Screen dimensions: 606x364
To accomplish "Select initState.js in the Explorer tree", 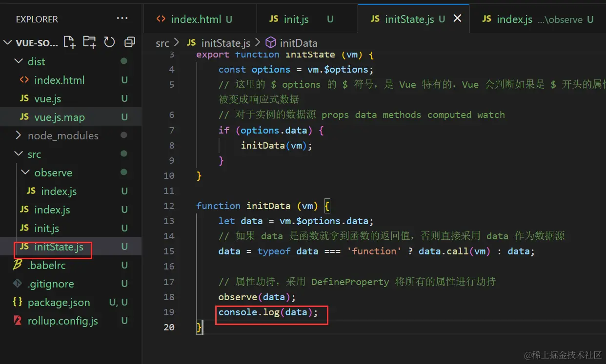I will click(59, 247).
